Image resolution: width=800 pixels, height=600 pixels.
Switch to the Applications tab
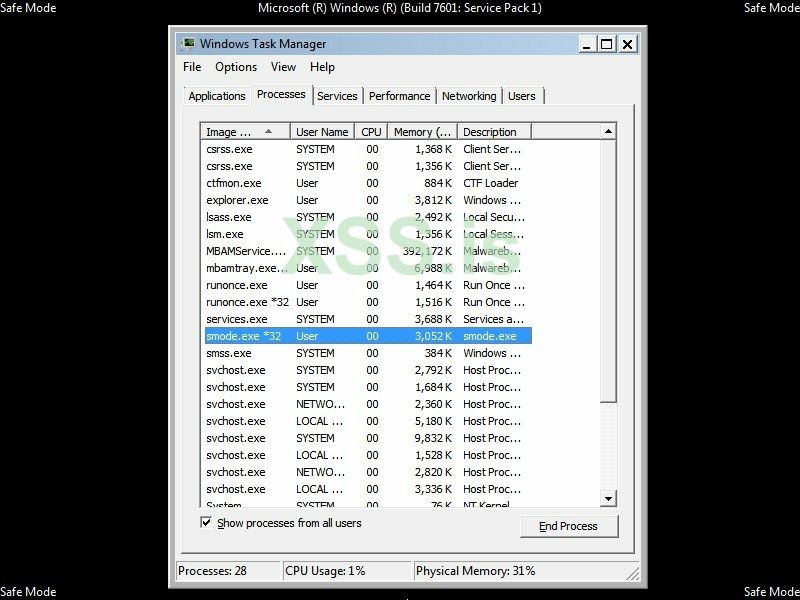point(216,95)
